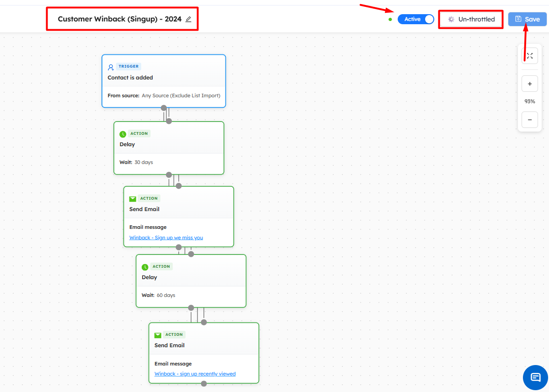Click the pencil icon to rename the workflow
Viewport: 549px width, 392px height.
point(188,19)
